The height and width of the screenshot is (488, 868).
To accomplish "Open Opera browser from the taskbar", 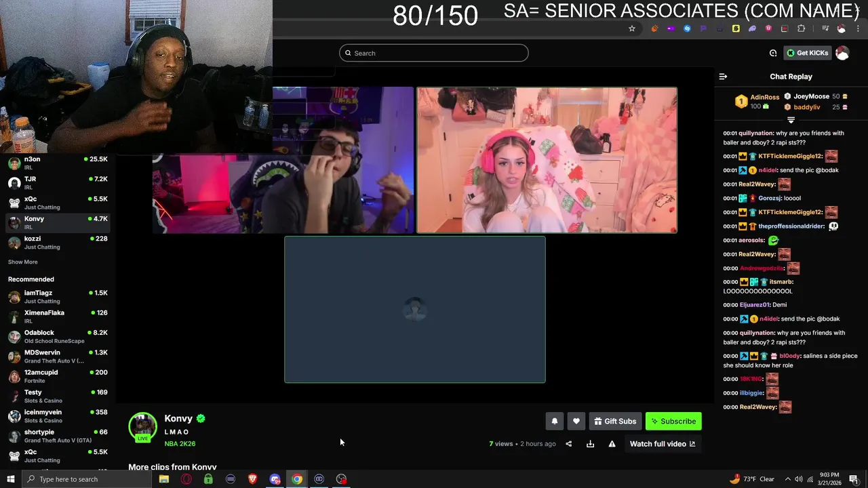I will click(186, 479).
